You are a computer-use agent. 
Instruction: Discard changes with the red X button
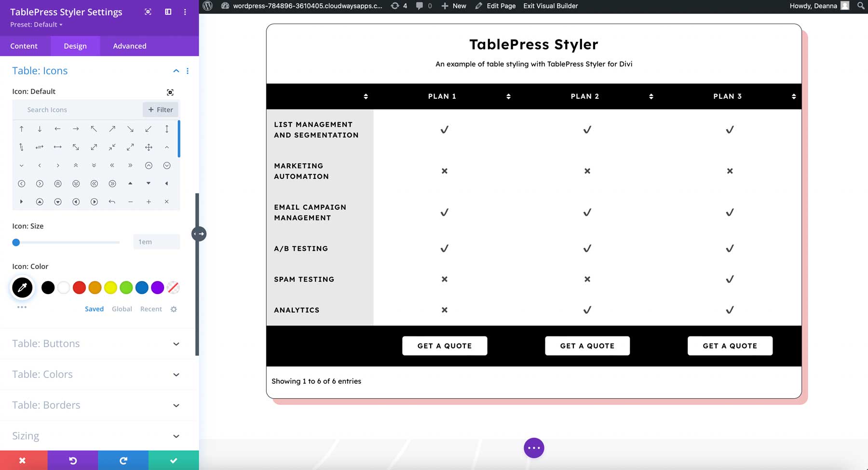click(24, 460)
